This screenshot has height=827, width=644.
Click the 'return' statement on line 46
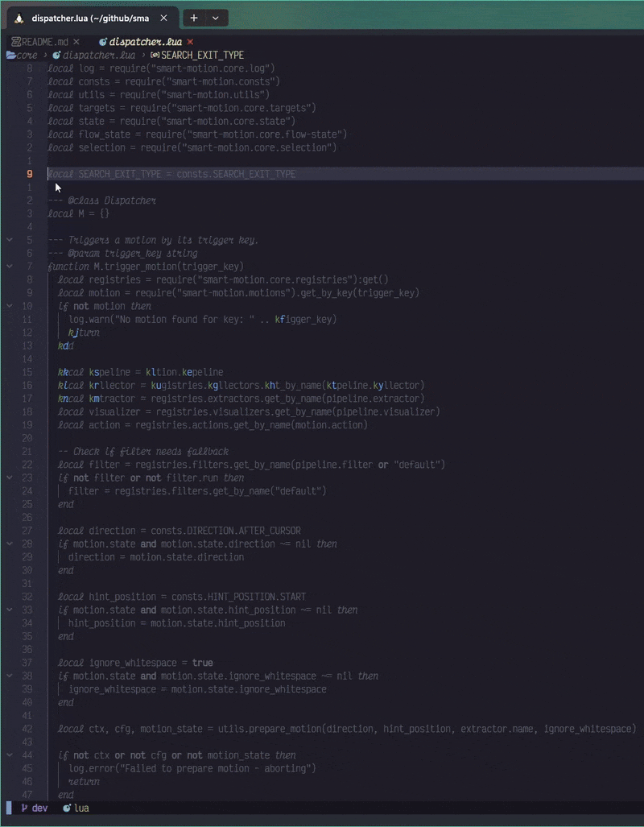point(84,781)
